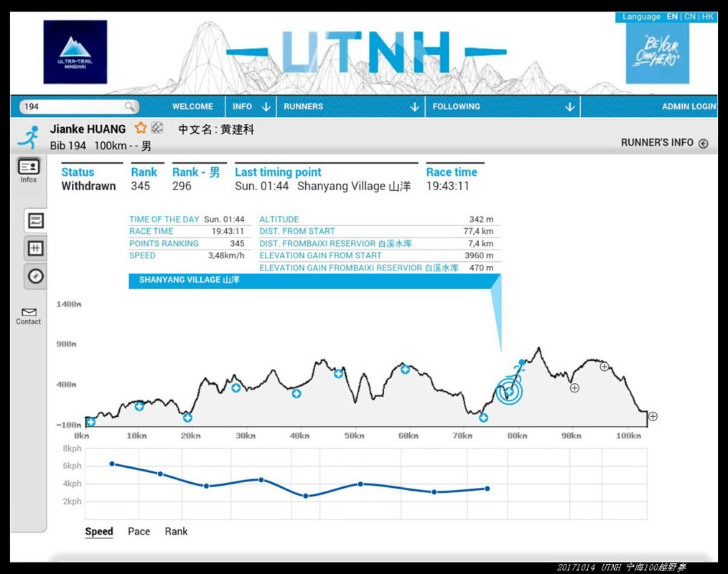Image resolution: width=728 pixels, height=574 pixels.
Task: Click the highlighted Shanyang Village checkpoint marker
Action: click(x=509, y=391)
